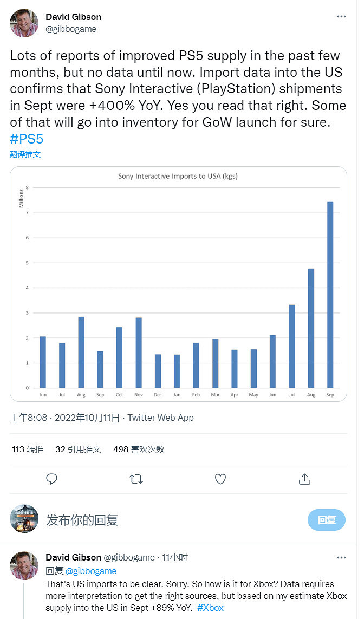Click the reply bubble icon
Screen dimensions: 364x619
pyautogui.click(x=51, y=479)
